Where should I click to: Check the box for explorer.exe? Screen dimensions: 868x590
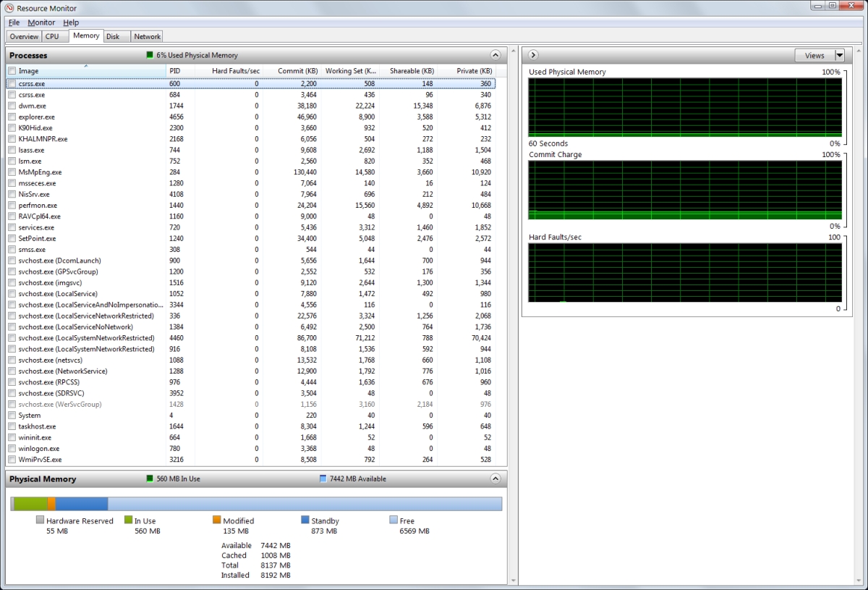[x=12, y=117]
